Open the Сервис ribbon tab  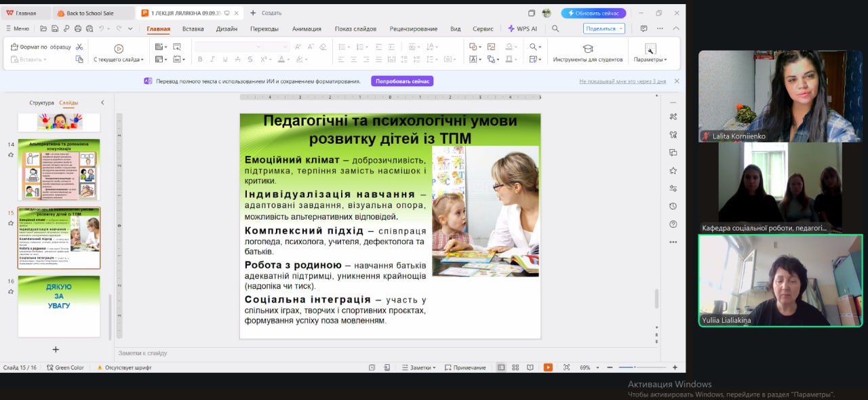pyautogui.click(x=483, y=28)
